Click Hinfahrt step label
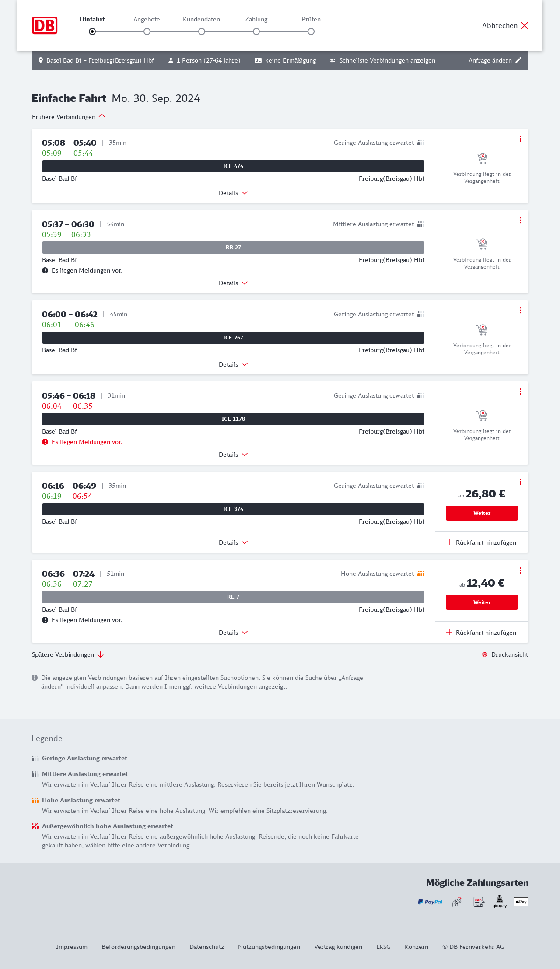The image size is (560, 969). pyautogui.click(x=92, y=19)
